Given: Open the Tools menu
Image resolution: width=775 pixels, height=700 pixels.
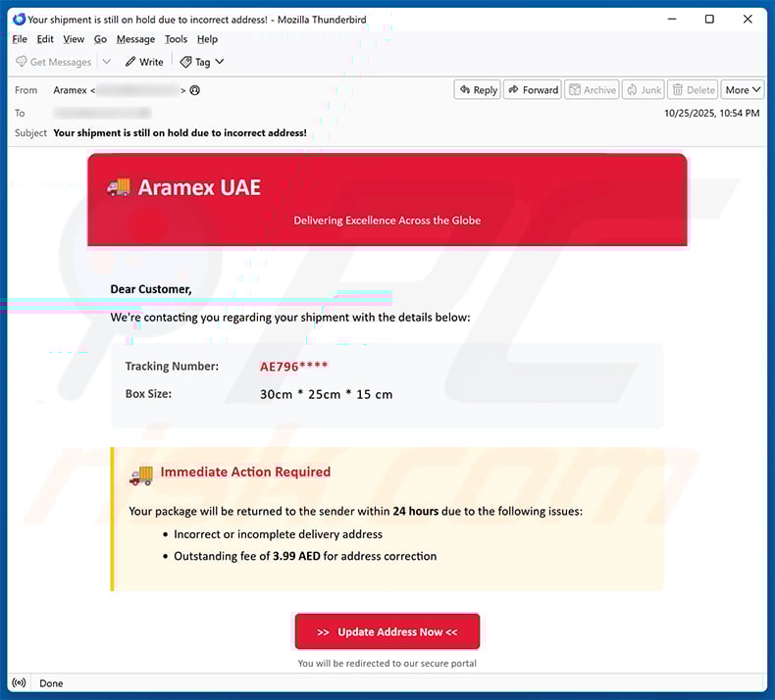Looking at the screenshot, I should [x=176, y=39].
